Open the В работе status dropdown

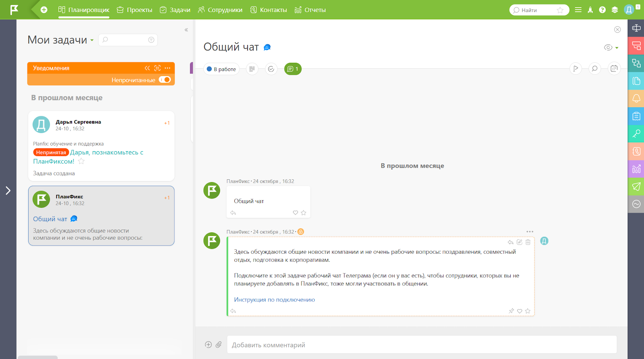(x=221, y=69)
